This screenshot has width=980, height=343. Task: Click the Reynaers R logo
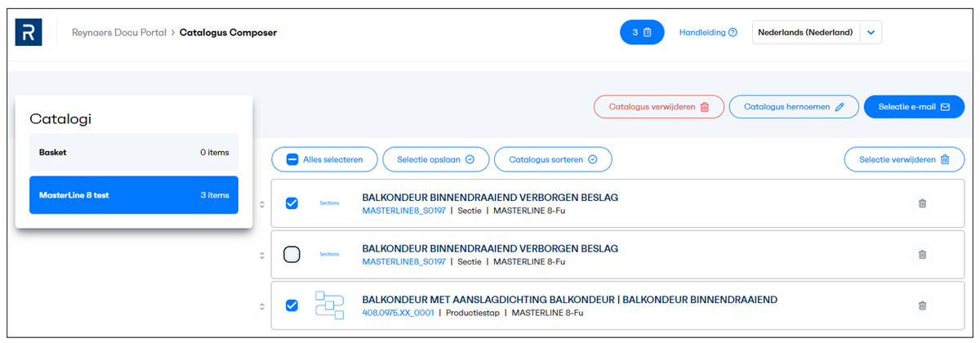29,33
